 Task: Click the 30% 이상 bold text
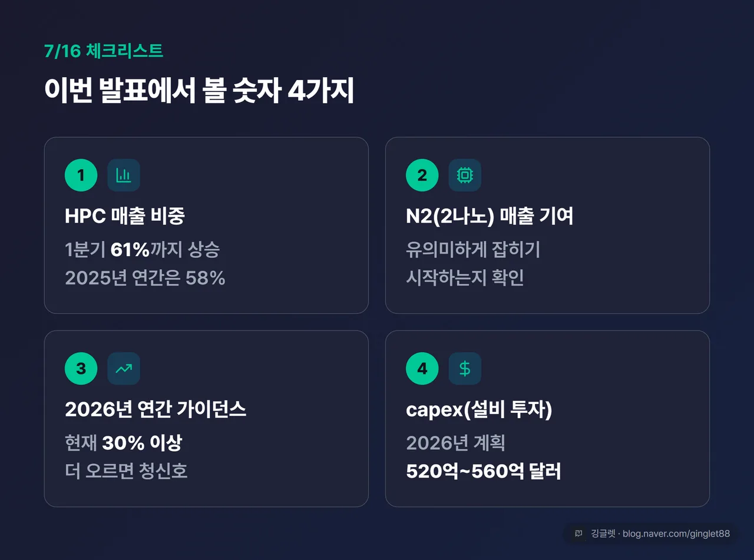tap(142, 443)
